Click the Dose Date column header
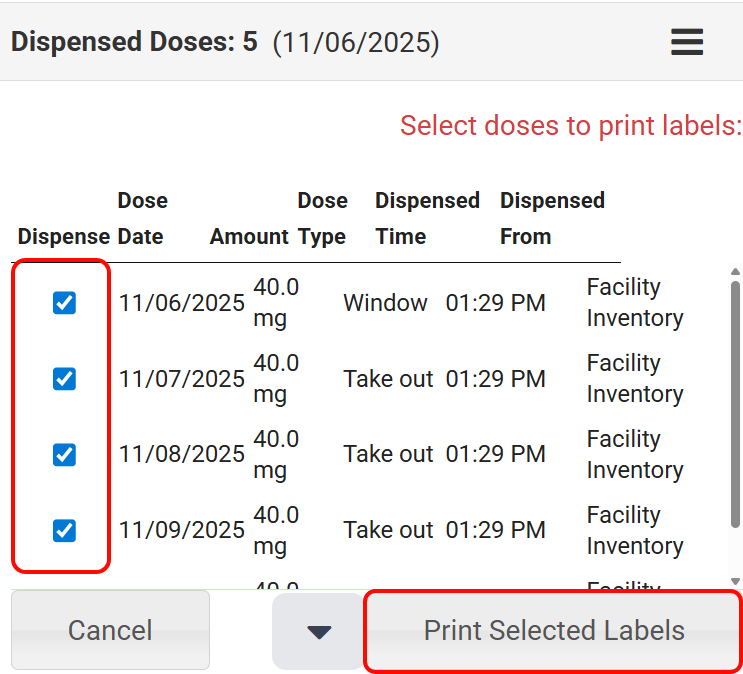 (x=142, y=219)
